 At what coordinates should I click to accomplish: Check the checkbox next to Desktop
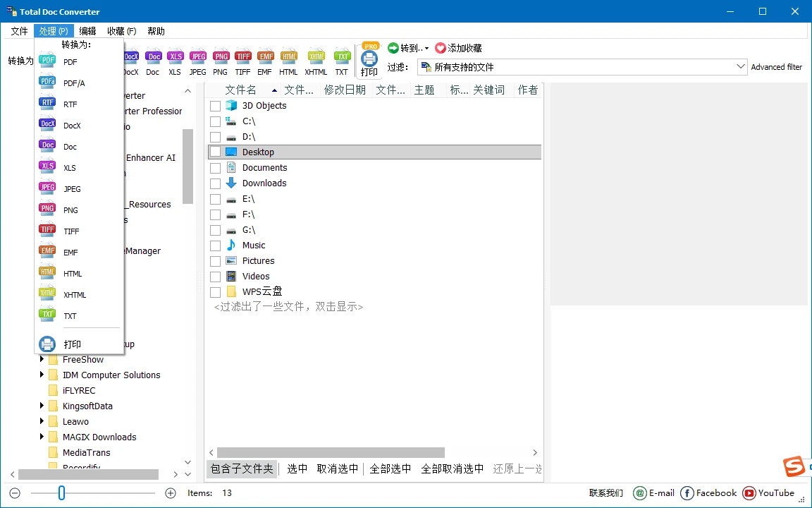tap(216, 152)
